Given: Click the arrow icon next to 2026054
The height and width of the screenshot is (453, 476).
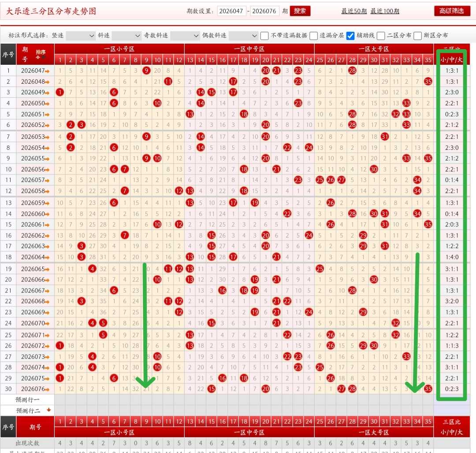Looking at the screenshot, I should pos(47,148).
